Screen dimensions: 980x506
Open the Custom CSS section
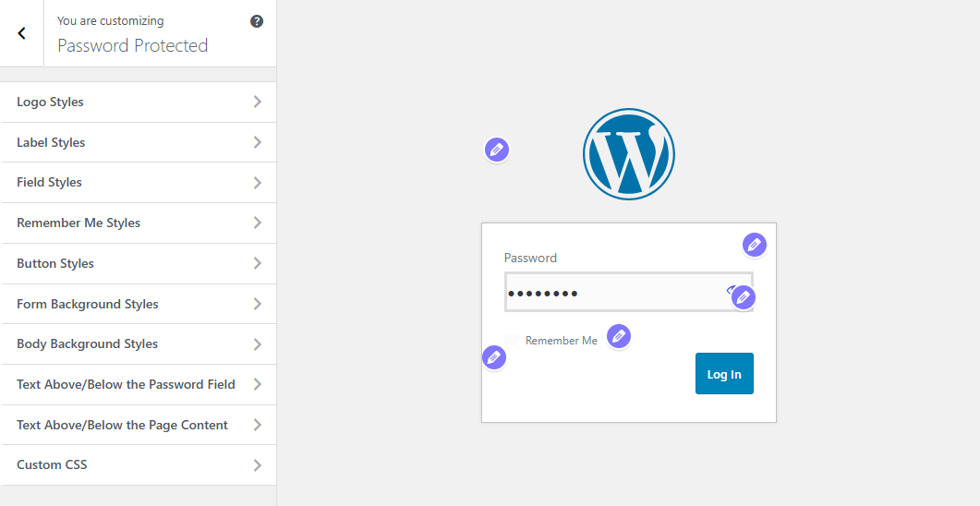(x=139, y=465)
